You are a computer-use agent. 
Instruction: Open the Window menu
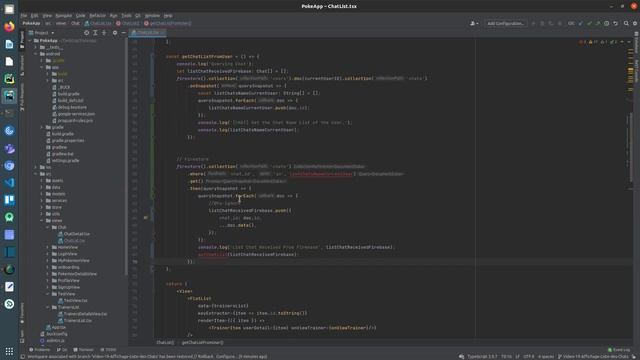pyautogui.click(x=152, y=16)
